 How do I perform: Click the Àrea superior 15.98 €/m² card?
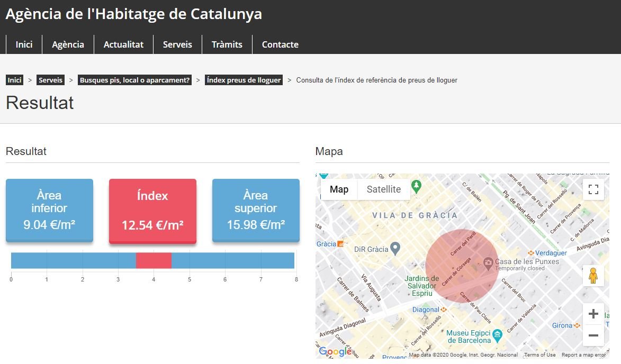(x=256, y=210)
